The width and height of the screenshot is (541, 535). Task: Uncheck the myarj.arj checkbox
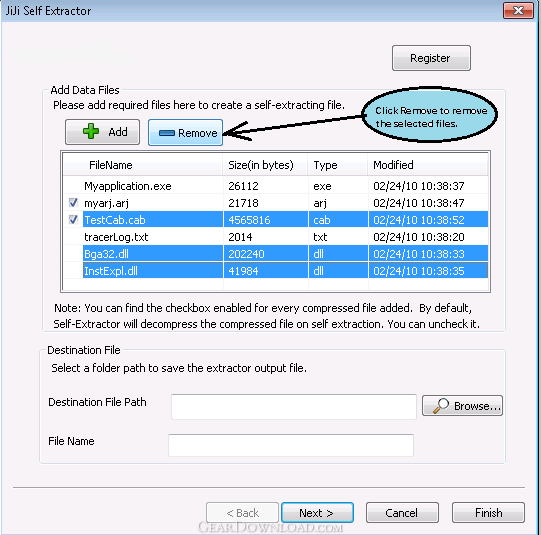73,203
